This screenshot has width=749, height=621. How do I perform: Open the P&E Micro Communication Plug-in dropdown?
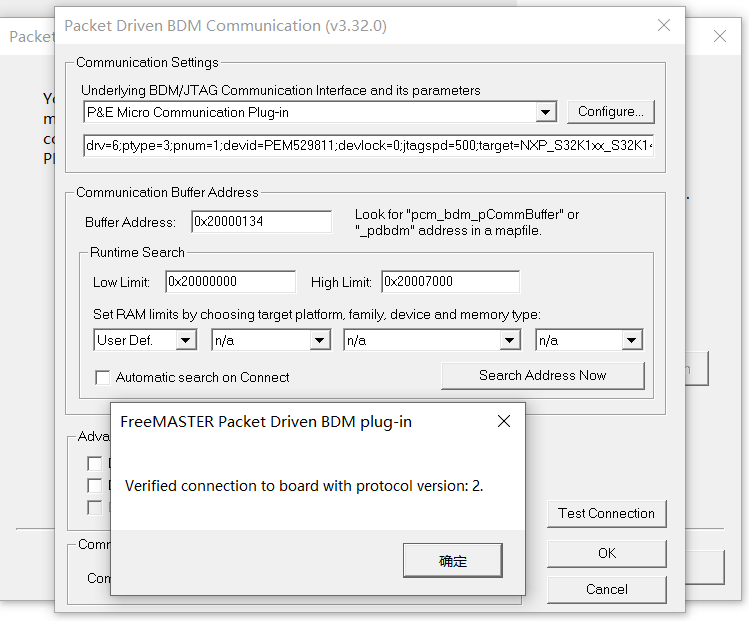(545, 112)
